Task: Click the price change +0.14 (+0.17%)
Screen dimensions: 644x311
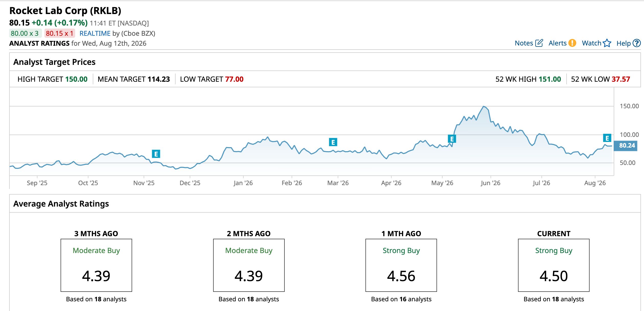Action: [60, 23]
